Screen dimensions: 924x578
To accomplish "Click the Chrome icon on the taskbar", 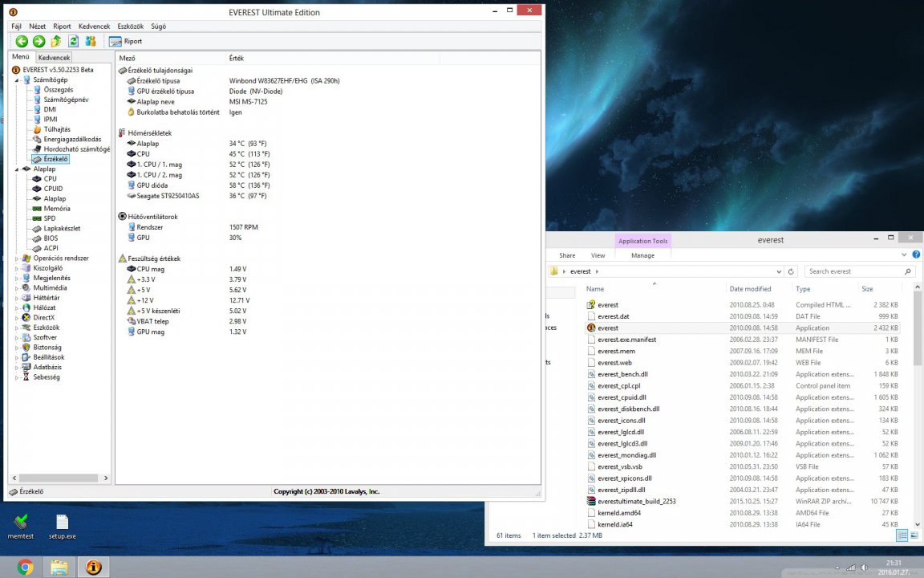I will [x=25, y=568].
